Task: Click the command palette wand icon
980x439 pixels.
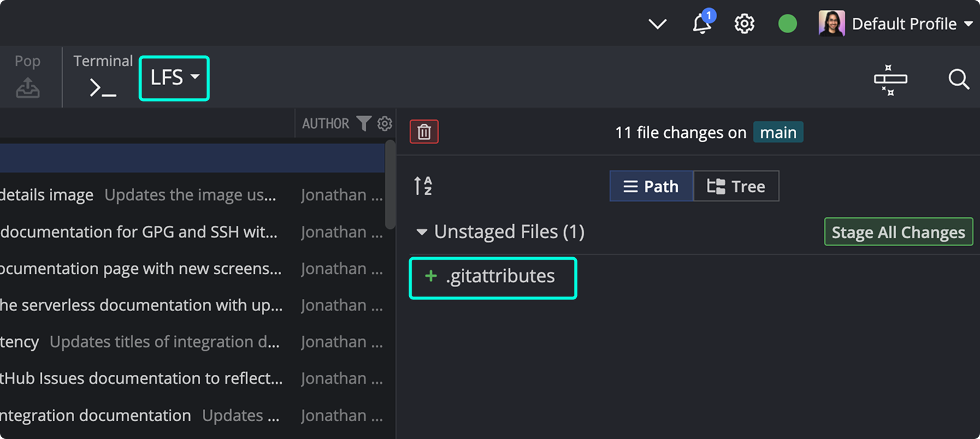Action: tap(890, 80)
